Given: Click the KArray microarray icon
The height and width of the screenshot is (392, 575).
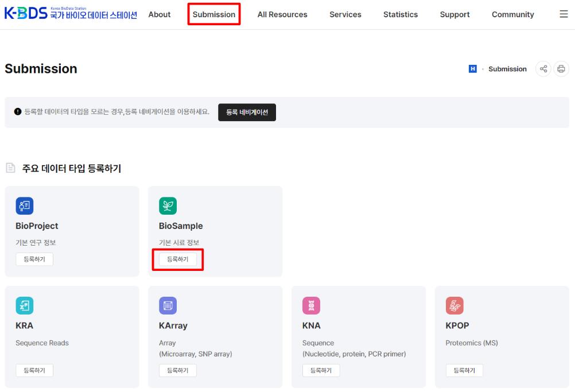Looking at the screenshot, I should 168,305.
